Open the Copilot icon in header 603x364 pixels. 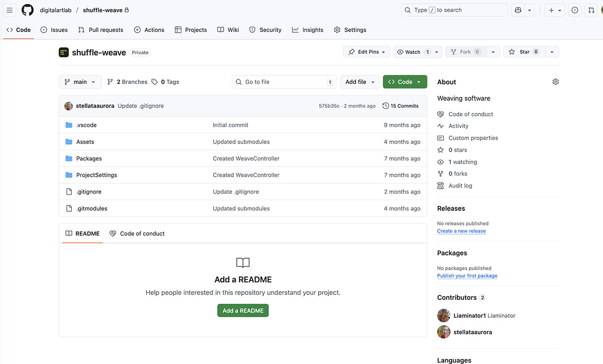click(x=518, y=10)
